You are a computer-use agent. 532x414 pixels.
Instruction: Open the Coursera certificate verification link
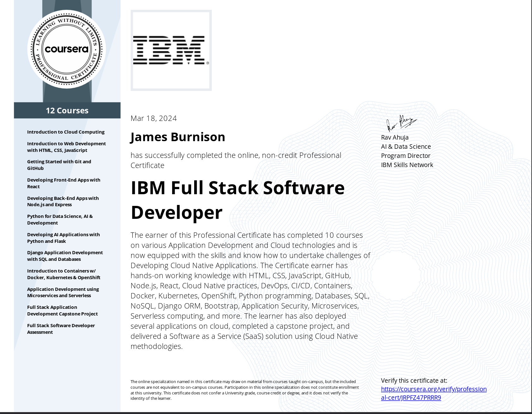point(433,393)
